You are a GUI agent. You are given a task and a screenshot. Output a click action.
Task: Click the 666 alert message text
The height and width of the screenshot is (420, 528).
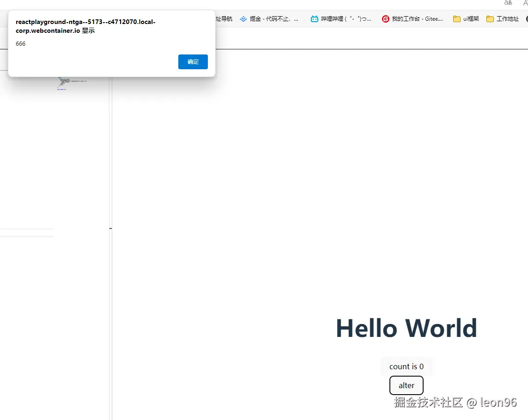pyautogui.click(x=20, y=44)
